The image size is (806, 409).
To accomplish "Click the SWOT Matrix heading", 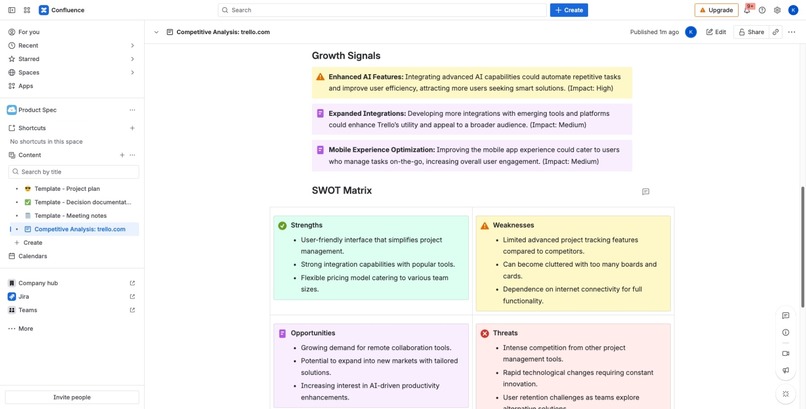I will click(x=342, y=191).
